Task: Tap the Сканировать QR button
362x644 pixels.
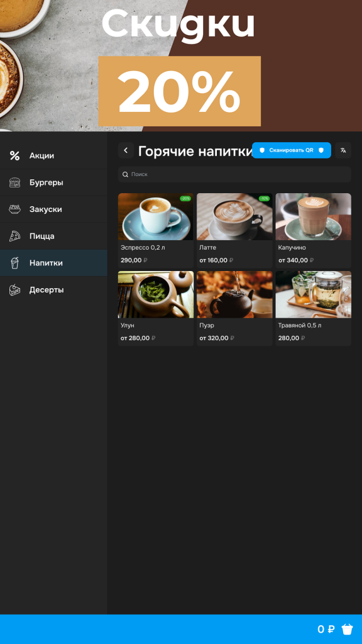Action: point(292,150)
